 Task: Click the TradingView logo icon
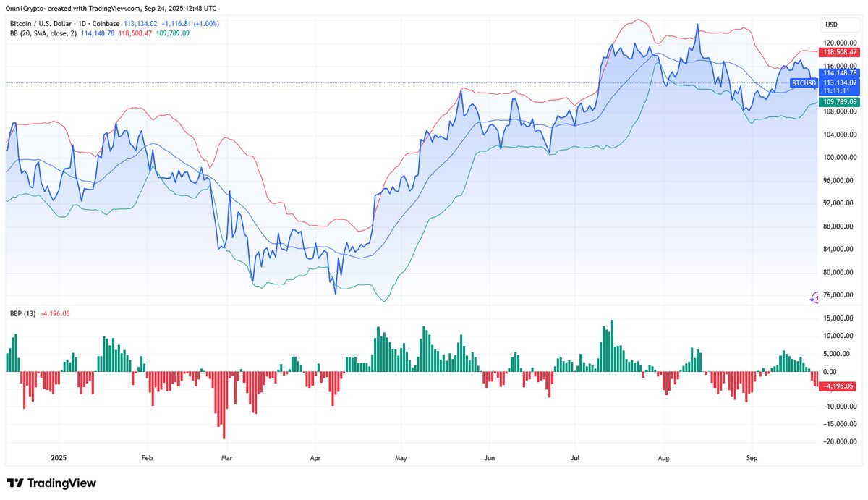tap(15, 483)
